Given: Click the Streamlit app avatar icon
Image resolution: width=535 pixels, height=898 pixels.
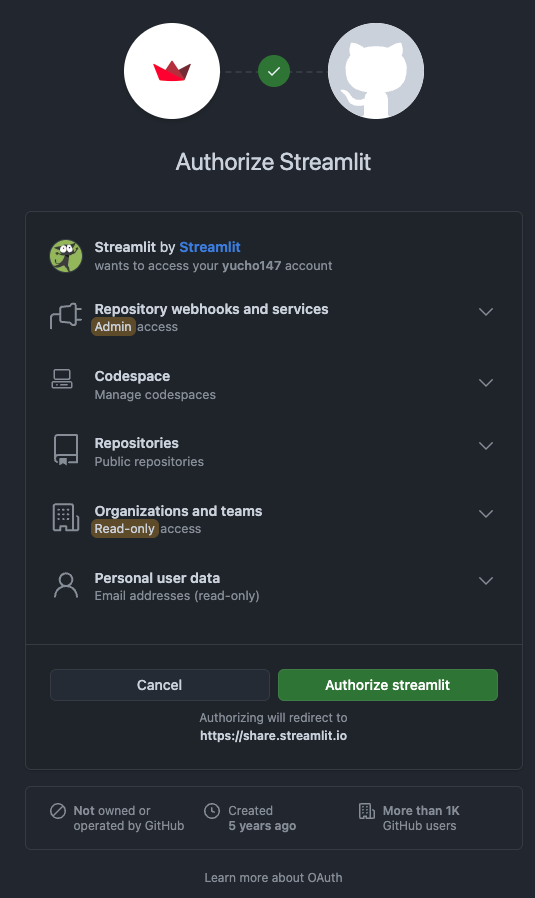Looking at the screenshot, I should coord(66,256).
